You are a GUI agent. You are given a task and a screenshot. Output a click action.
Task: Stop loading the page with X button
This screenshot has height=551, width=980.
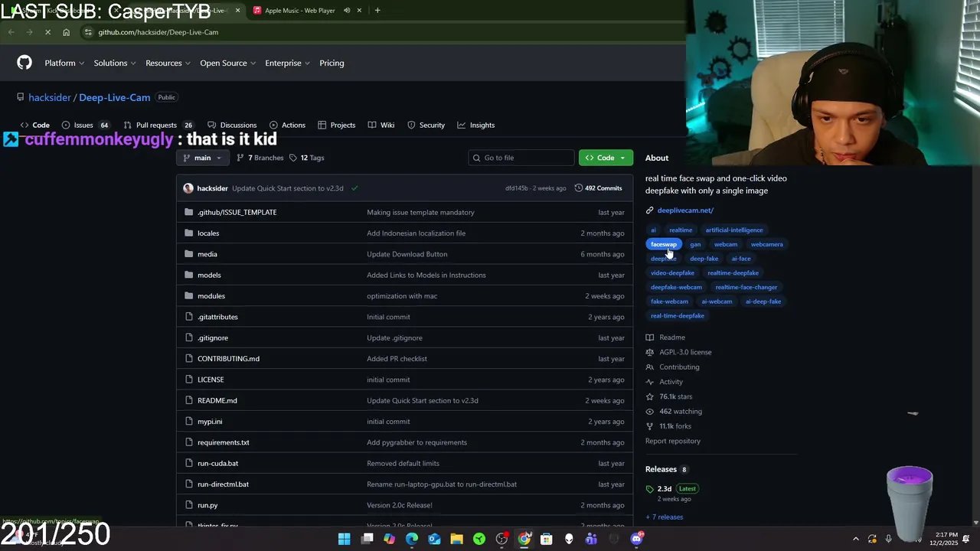tap(47, 32)
